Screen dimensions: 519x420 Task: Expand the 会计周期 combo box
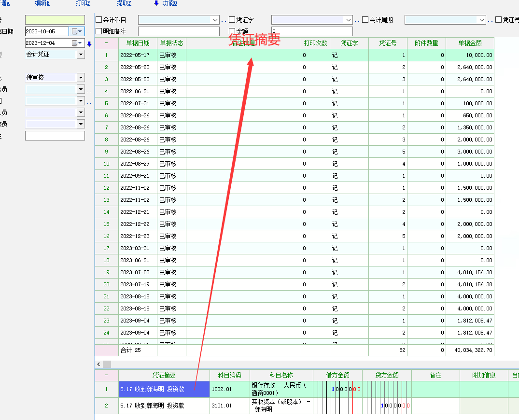[x=481, y=20]
